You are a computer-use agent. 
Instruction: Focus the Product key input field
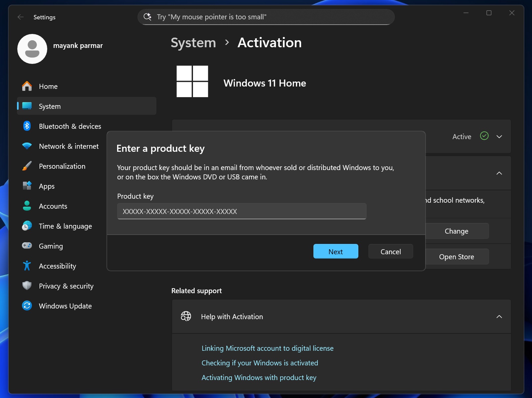242,211
